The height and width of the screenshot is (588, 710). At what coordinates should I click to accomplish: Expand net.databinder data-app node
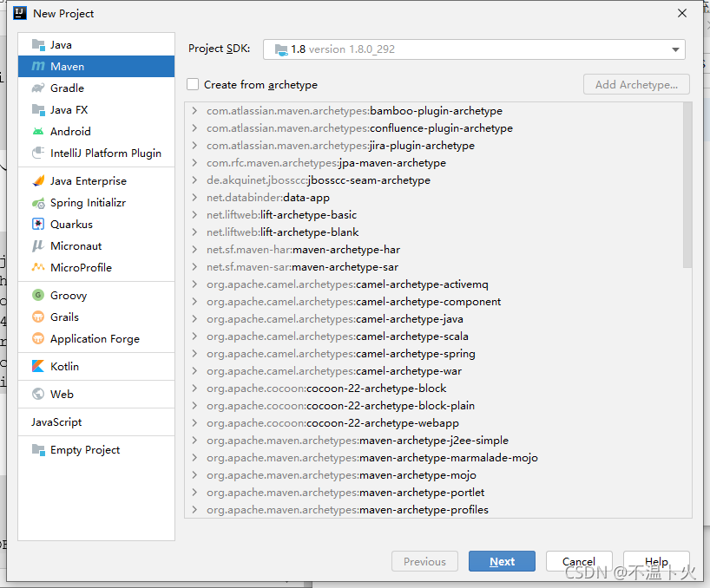click(194, 197)
